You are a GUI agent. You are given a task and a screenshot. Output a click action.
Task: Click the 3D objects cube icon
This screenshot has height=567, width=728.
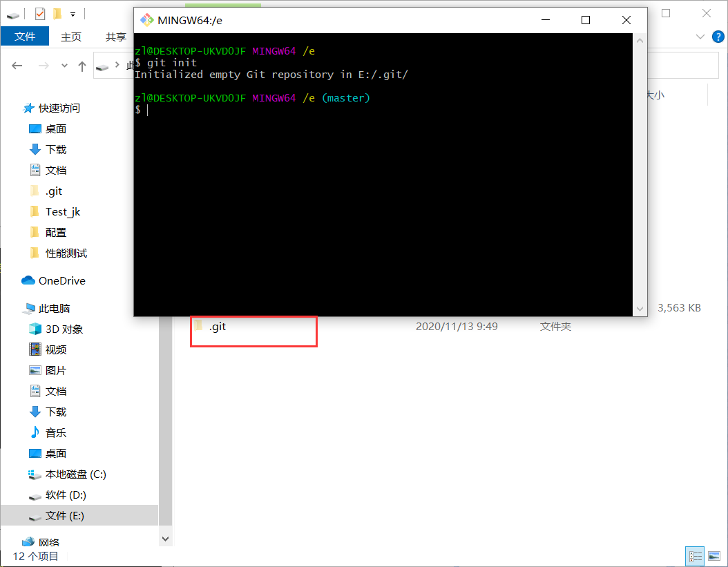tap(35, 329)
